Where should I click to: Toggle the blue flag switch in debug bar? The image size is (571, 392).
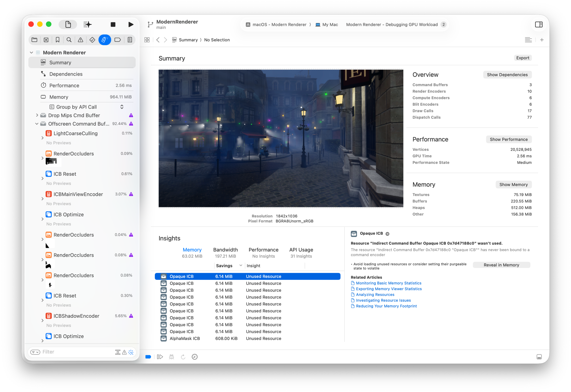point(148,357)
